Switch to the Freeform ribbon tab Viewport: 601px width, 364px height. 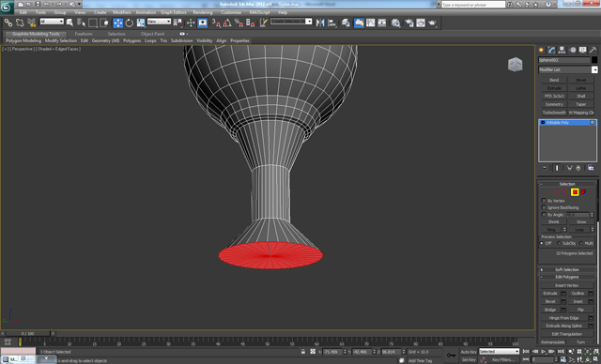click(84, 34)
